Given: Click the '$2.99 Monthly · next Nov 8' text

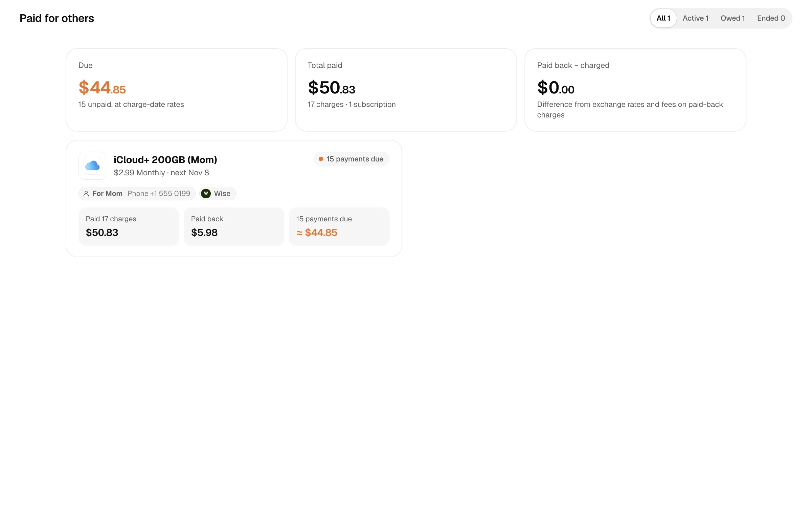Looking at the screenshot, I should coord(161,172).
